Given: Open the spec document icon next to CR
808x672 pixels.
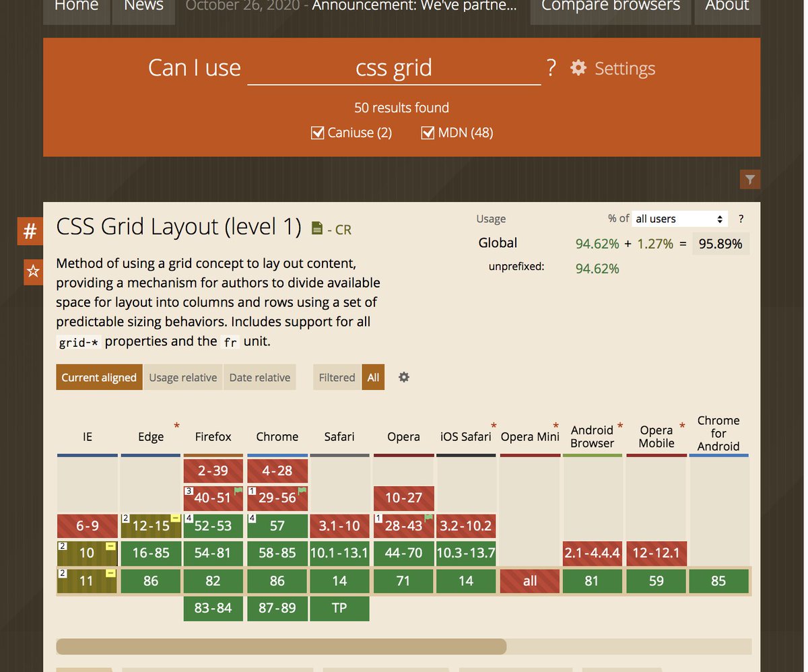Looking at the screenshot, I should 316,228.
